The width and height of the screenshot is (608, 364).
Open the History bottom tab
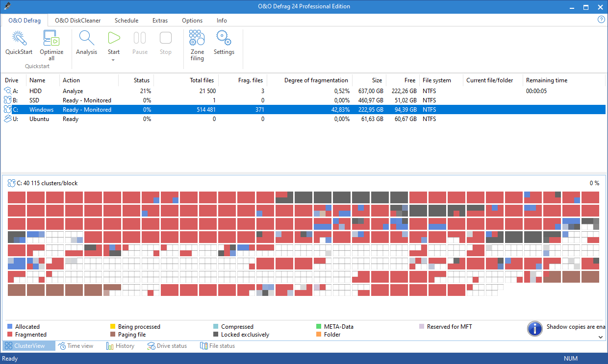(x=120, y=346)
